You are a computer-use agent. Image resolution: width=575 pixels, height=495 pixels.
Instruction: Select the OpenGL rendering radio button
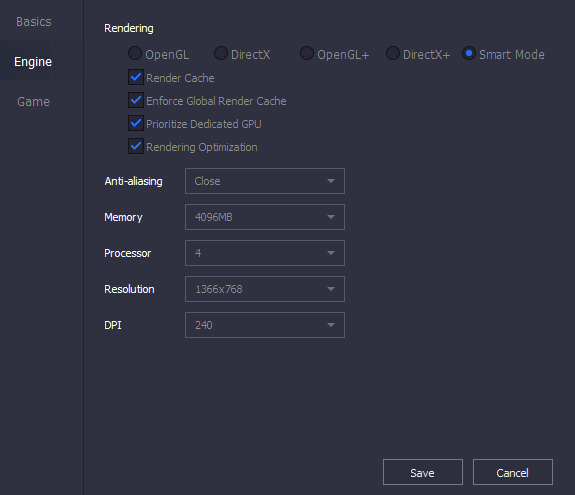[x=135, y=53]
